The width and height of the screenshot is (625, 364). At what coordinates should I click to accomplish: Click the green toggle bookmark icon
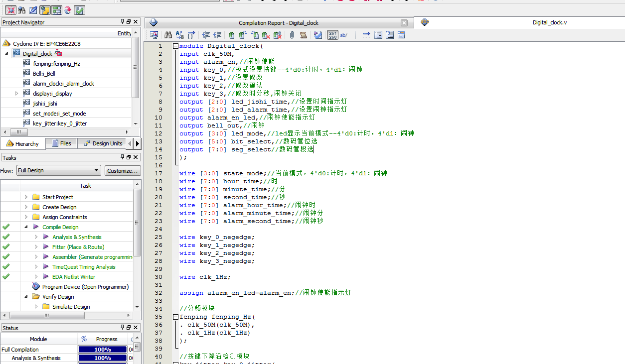tap(232, 35)
